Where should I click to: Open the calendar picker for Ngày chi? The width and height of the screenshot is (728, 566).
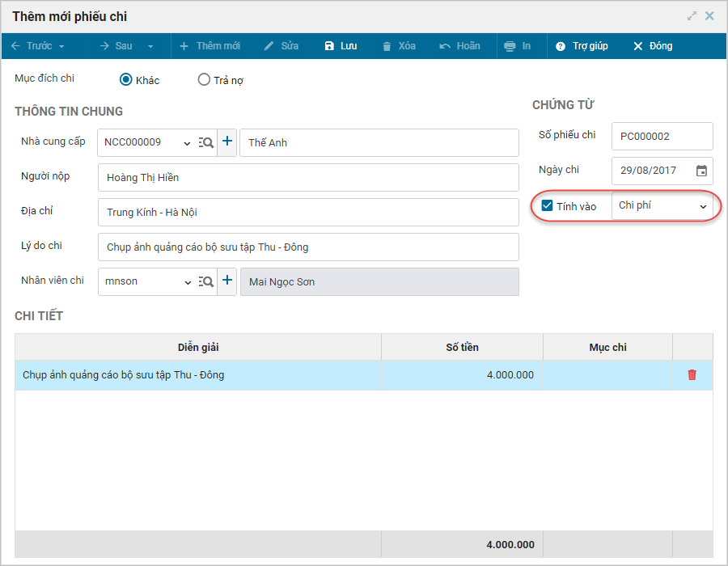tap(701, 171)
